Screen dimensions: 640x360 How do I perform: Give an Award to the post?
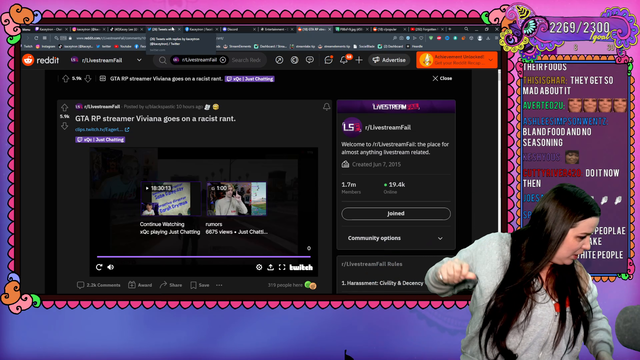pos(140,285)
